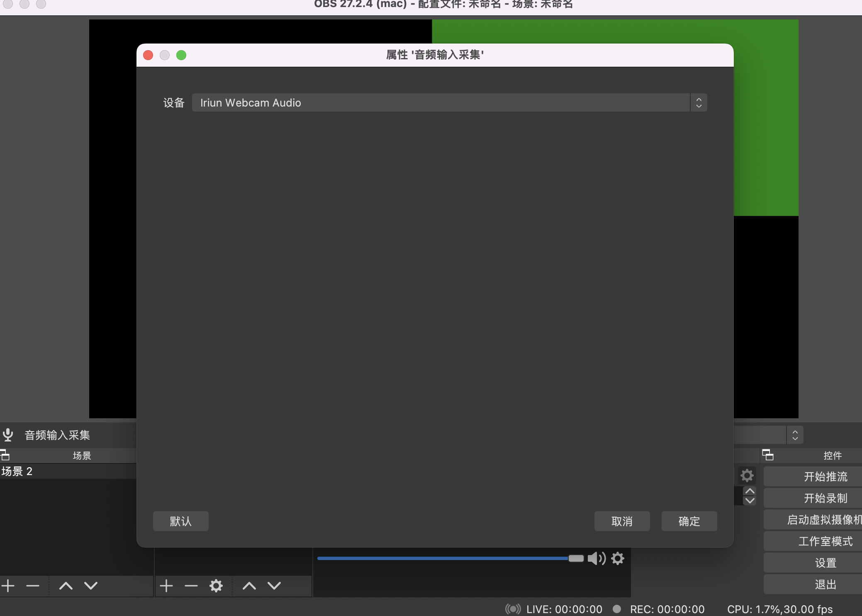Mute audio with the speaker icon

597,558
